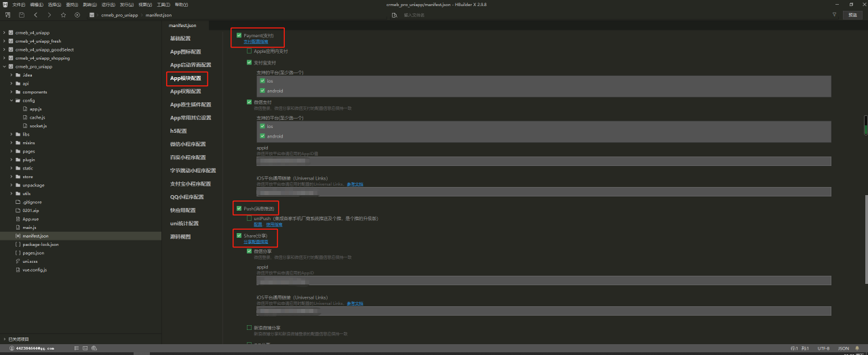Open the uniPush 配置 link
The height and width of the screenshot is (355, 868).
pyautogui.click(x=258, y=224)
